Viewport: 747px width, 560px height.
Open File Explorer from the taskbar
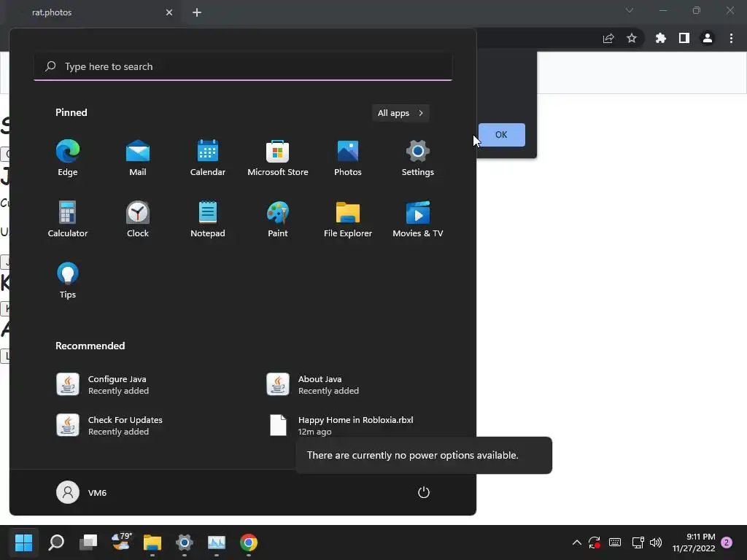(x=152, y=542)
